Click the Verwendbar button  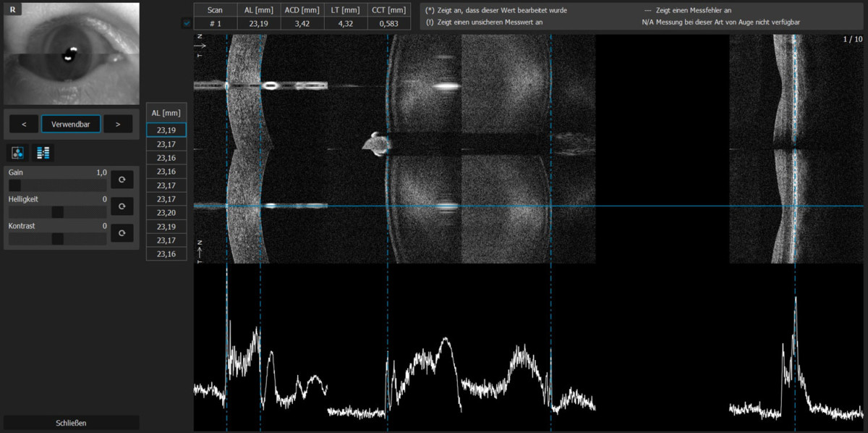click(71, 124)
